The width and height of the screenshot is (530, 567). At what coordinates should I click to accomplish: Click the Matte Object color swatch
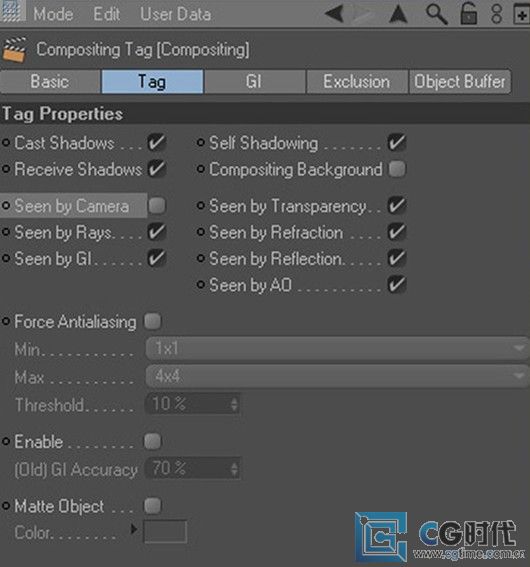click(165, 531)
